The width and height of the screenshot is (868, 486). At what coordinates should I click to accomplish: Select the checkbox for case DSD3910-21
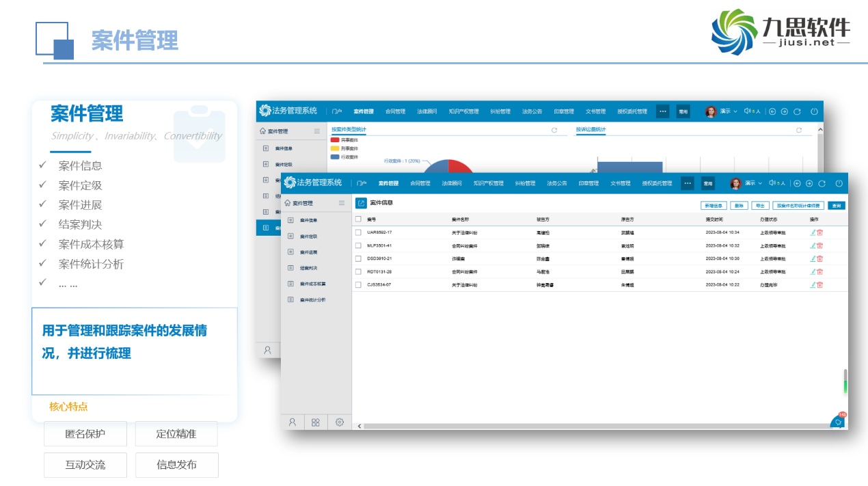358,258
